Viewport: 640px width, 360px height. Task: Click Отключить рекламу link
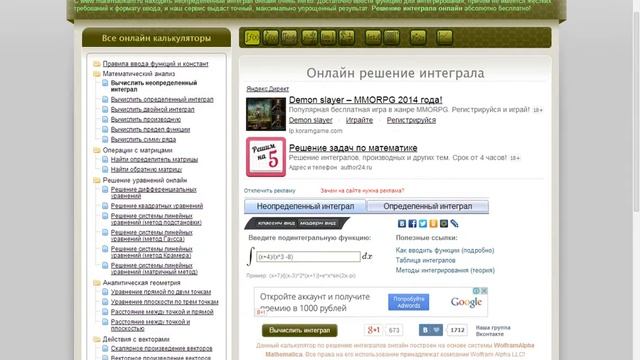click(x=269, y=191)
